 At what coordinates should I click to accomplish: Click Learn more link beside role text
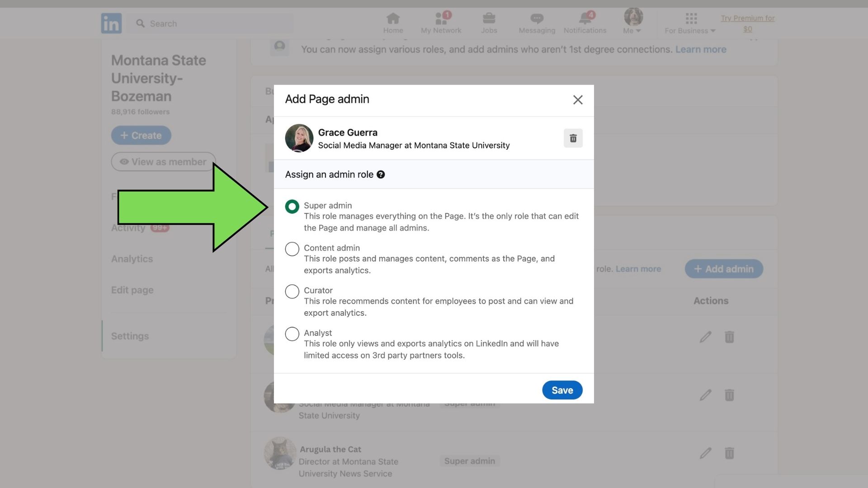point(638,269)
